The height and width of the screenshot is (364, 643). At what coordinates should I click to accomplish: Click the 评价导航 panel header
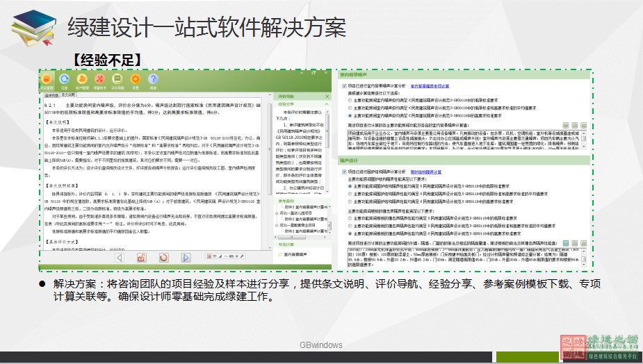302,97
